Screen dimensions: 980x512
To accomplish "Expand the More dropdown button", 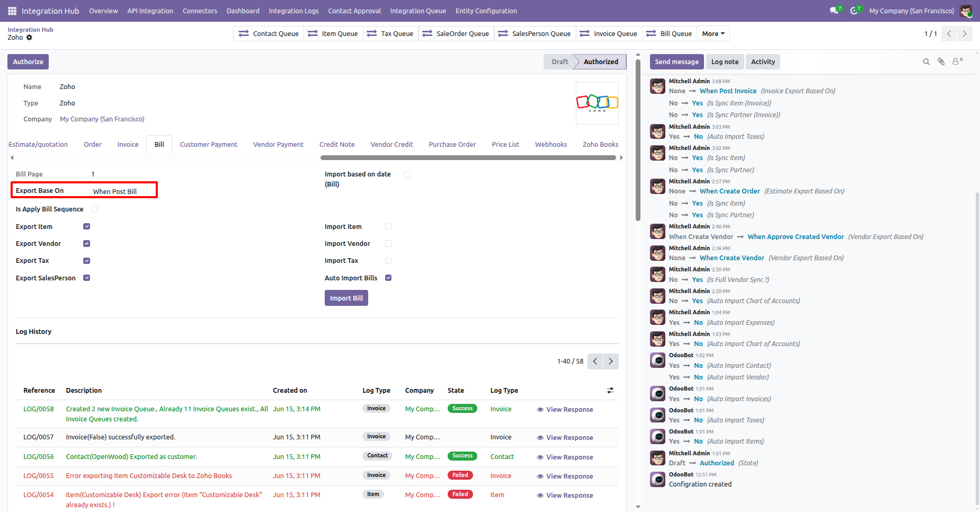I will click(713, 33).
